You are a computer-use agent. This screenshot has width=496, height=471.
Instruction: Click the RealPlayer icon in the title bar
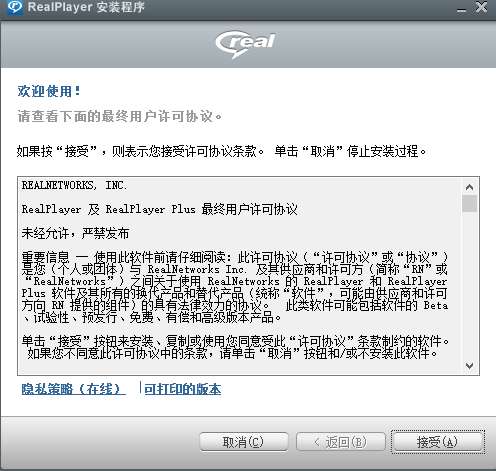(15, 7)
